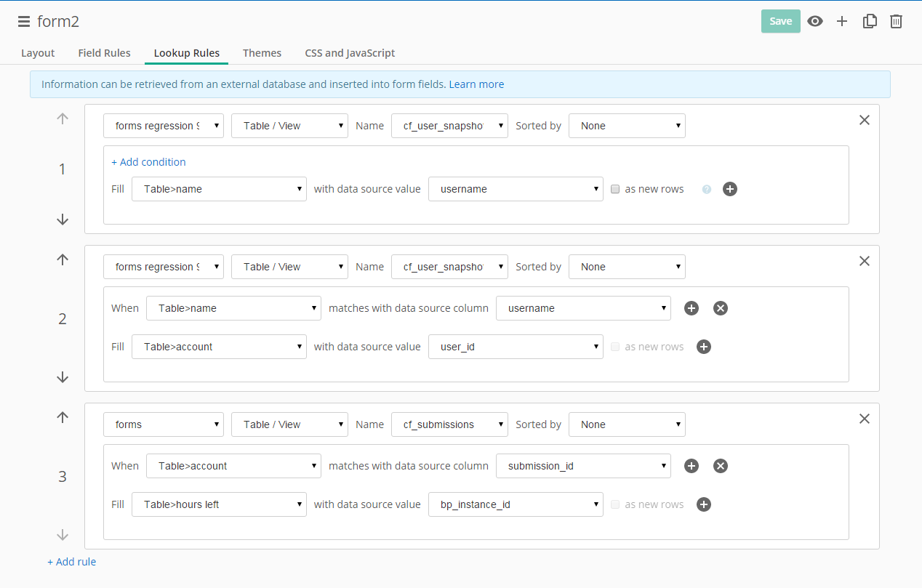Open the Themes tab
The width and height of the screenshot is (922, 588).
(262, 53)
